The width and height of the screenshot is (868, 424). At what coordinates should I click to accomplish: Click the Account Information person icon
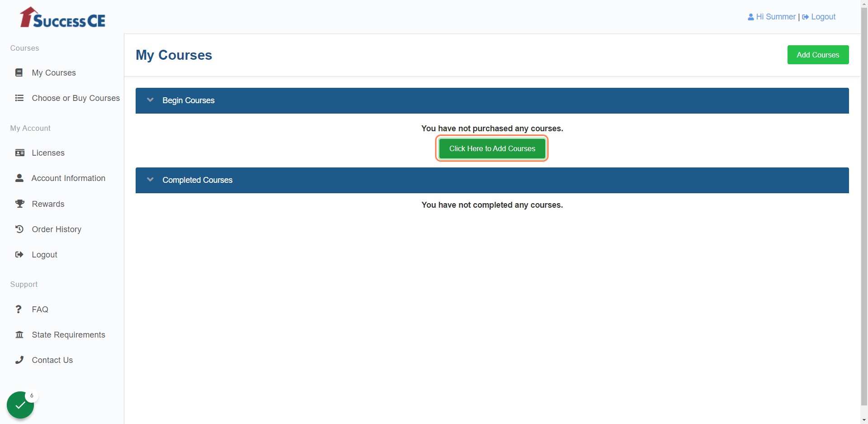point(19,178)
